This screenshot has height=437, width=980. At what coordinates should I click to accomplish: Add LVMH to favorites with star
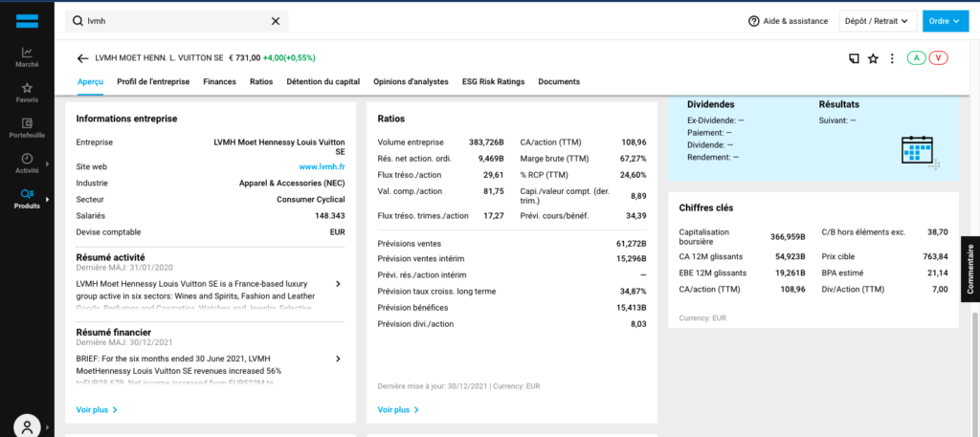[x=873, y=58]
